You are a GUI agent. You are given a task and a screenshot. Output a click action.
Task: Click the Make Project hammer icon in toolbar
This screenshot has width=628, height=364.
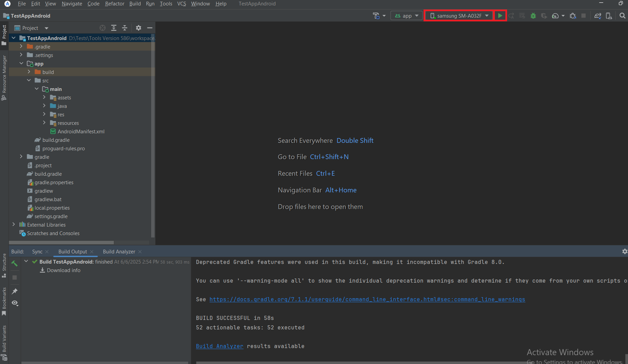click(x=376, y=16)
